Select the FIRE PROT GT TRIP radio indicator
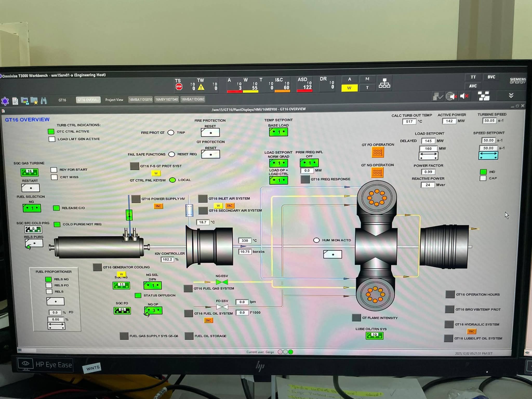The width and height of the screenshot is (532, 399). pos(171,133)
